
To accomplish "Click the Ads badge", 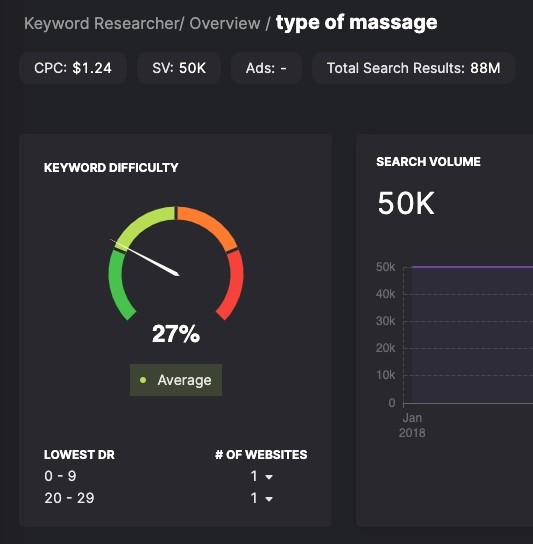I will (266, 68).
